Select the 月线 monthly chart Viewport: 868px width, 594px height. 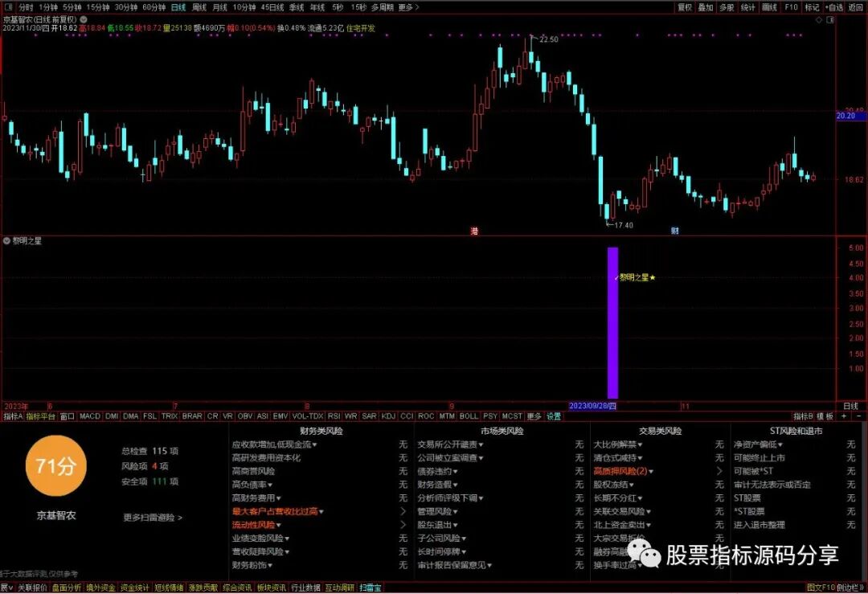[x=219, y=7]
